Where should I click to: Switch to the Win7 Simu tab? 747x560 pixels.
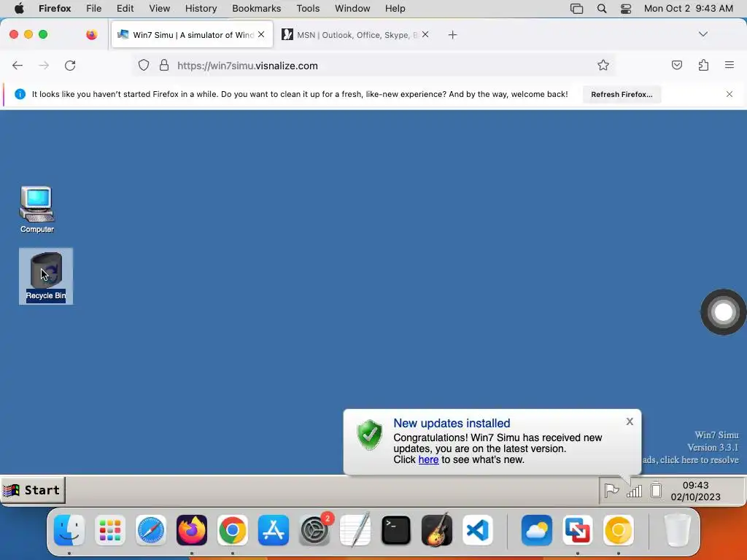pos(192,35)
